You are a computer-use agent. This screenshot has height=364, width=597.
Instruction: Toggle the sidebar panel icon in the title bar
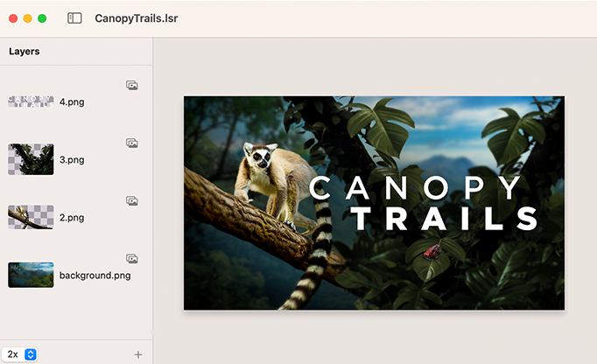(x=74, y=17)
